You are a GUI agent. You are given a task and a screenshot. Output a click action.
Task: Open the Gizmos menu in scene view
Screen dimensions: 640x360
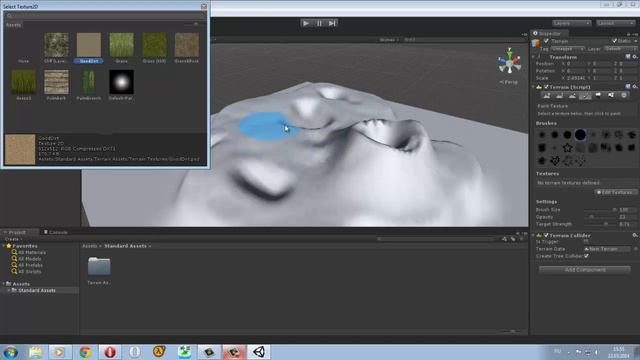point(389,40)
